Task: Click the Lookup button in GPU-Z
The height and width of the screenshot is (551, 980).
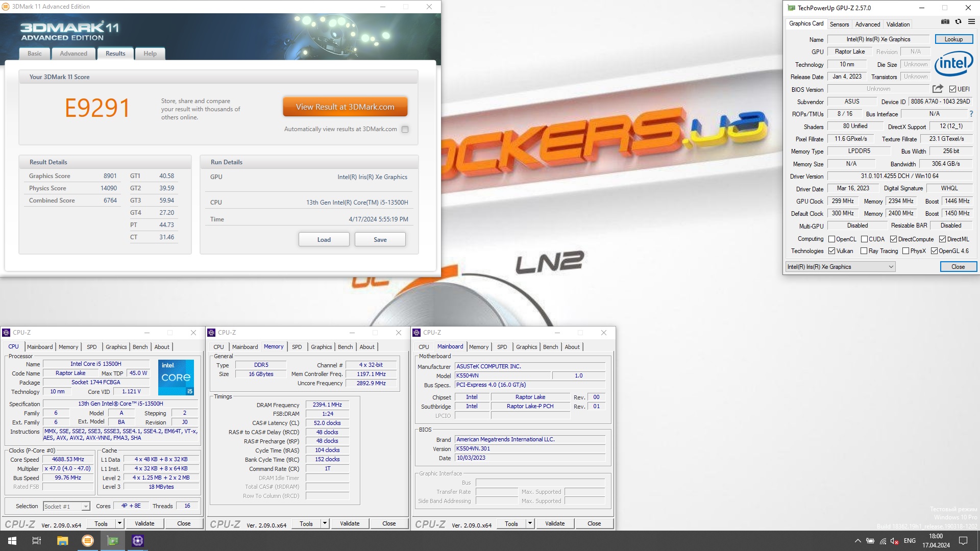Action: pyautogui.click(x=953, y=39)
